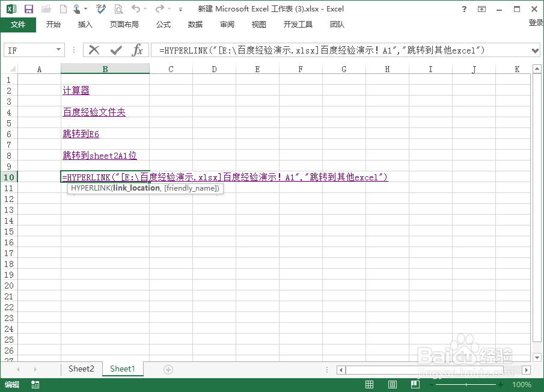Open the 页面布局 Page Layout tab
Screen dimensions: 544x392
124,24
